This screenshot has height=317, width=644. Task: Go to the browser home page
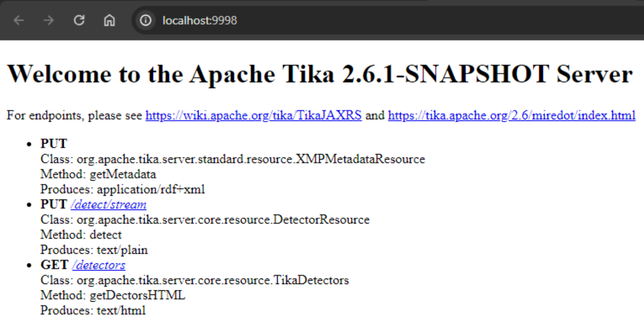click(x=109, y=20)
